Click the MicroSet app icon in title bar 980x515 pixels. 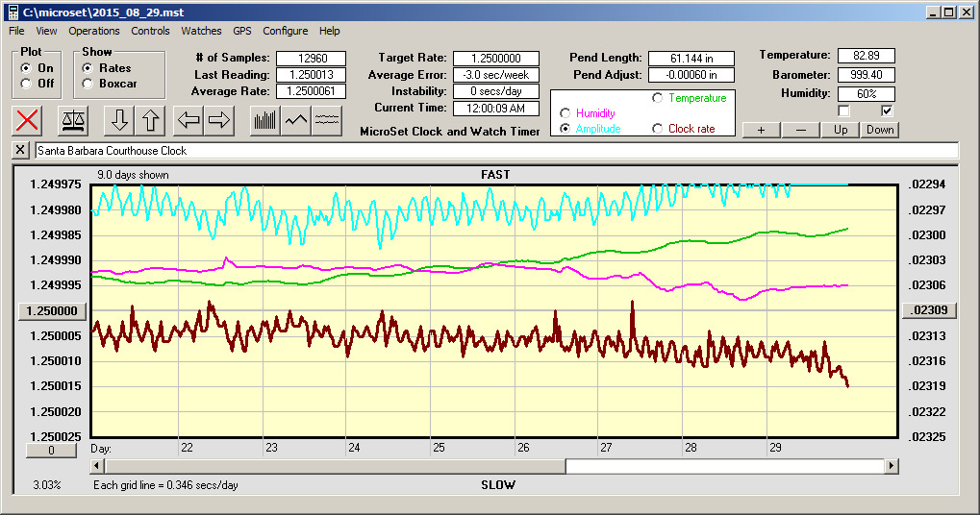13,12
